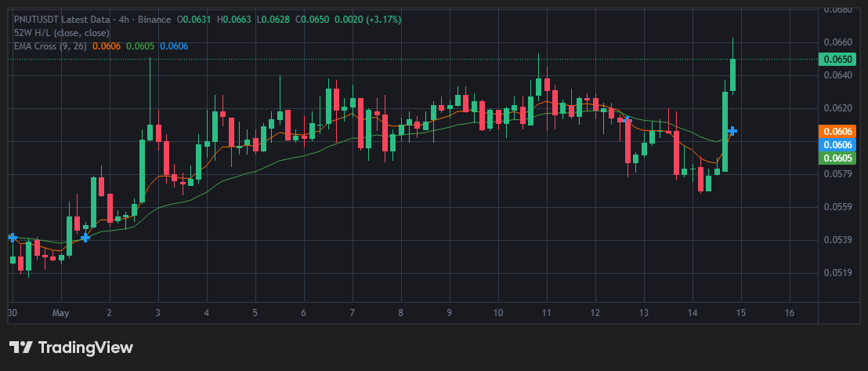868x371 pixels.
Task: Click the blue cross marker near May 12-13
Action: pos(627,119)
